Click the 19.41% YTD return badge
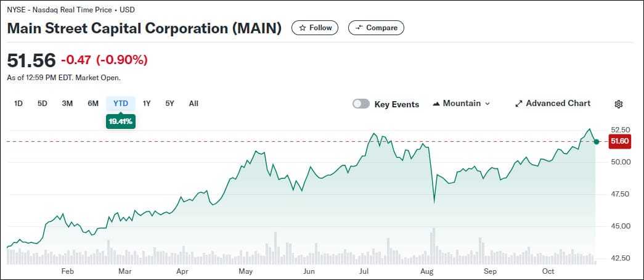Viewport: 644px width, 280px height. click(121, 121)
